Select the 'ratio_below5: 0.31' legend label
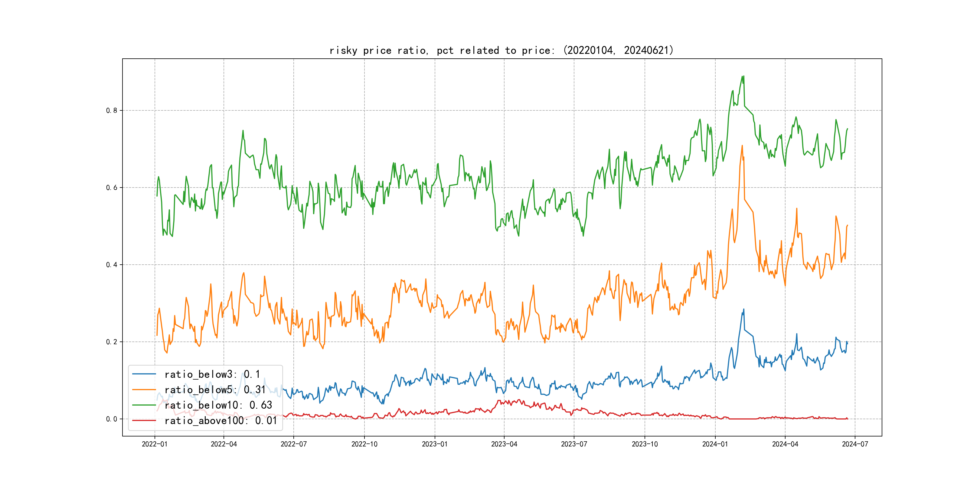This screenshot has width=980, height=490. (x=215, y=390)
